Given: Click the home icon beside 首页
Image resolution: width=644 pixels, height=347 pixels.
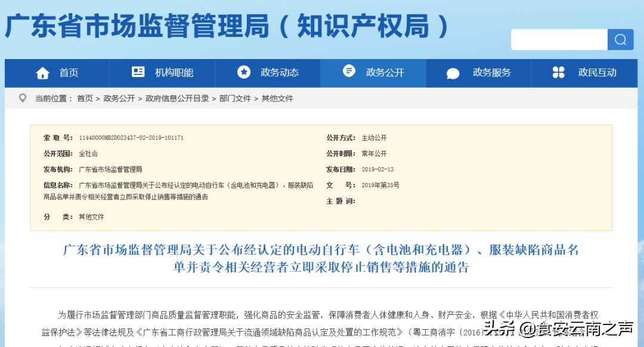Looking at the screenshot, I should [42, 72].
